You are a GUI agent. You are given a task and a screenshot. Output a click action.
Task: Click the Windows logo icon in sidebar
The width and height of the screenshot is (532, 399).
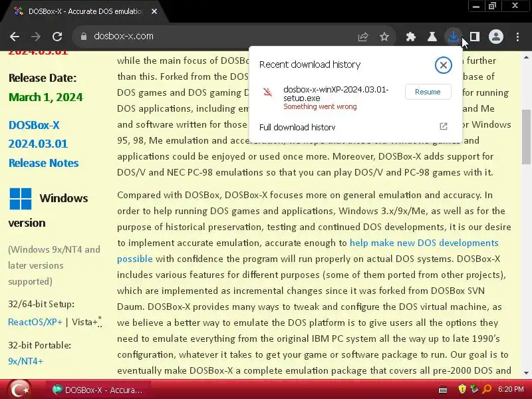pos(21,198)
